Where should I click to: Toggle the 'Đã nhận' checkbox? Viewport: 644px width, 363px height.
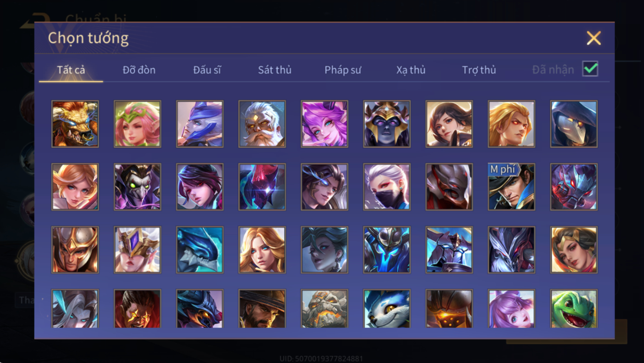(x=590, y=69)
